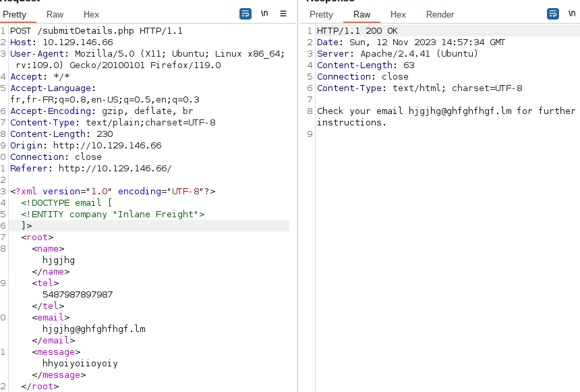Switch to Render tab in response
The height and width of the screenshot is (392, 580).
[x=440, y=14]
